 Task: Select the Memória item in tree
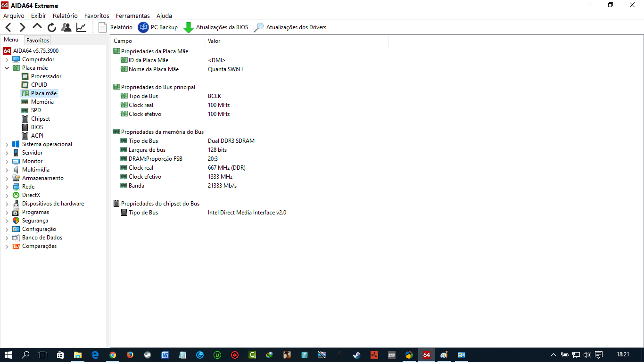tap(42, 102)
